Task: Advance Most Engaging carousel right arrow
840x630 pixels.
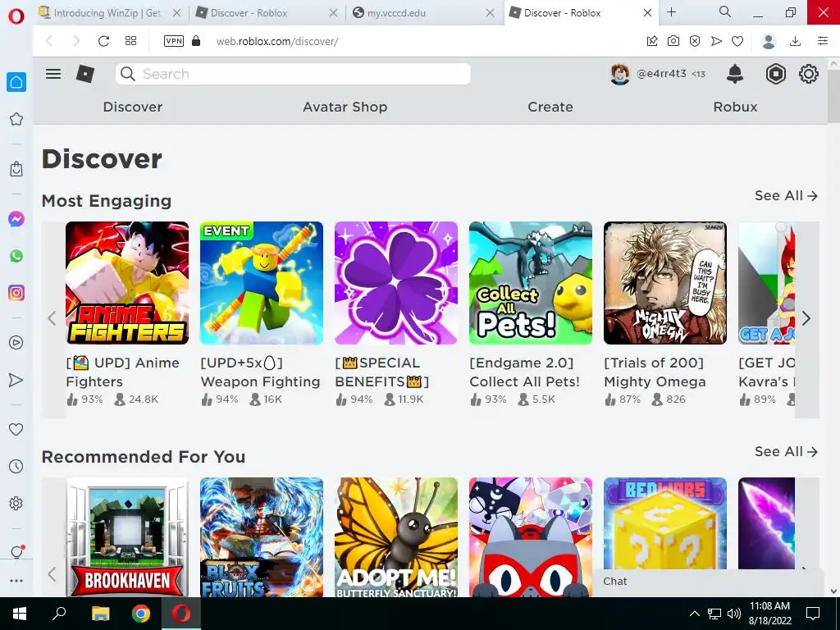Action: coord(806,319)
